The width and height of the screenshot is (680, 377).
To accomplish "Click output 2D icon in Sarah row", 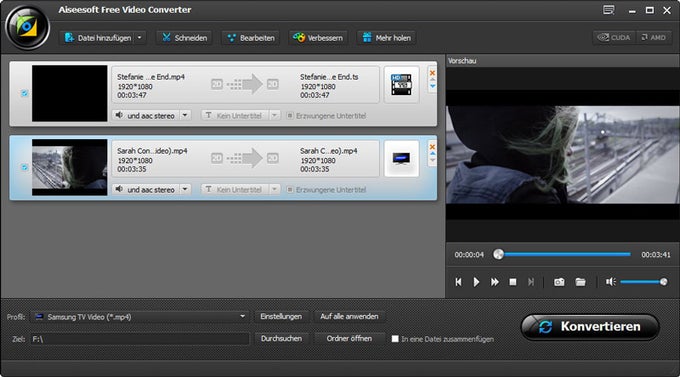I will click(273, 158).
